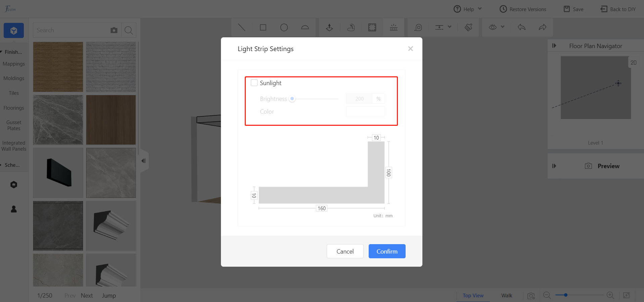Click the blue model library cube icon
Screen dimensions: 644x302
point(14,31)
